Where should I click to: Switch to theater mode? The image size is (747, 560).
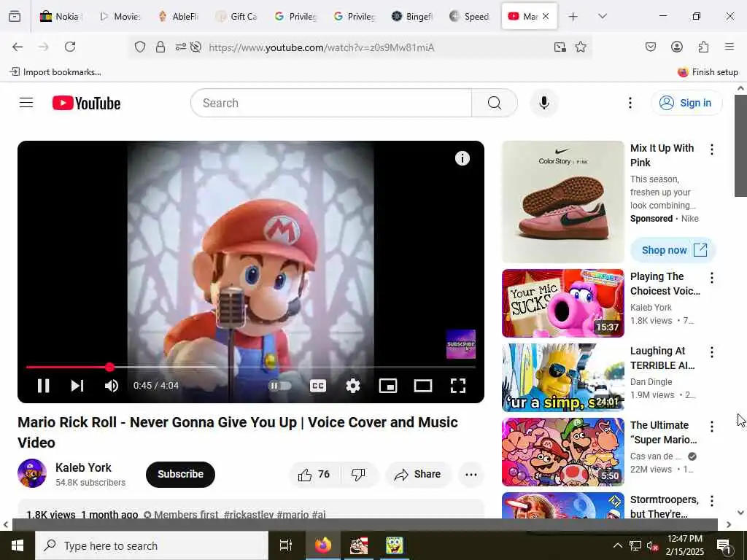coord(422,385)
